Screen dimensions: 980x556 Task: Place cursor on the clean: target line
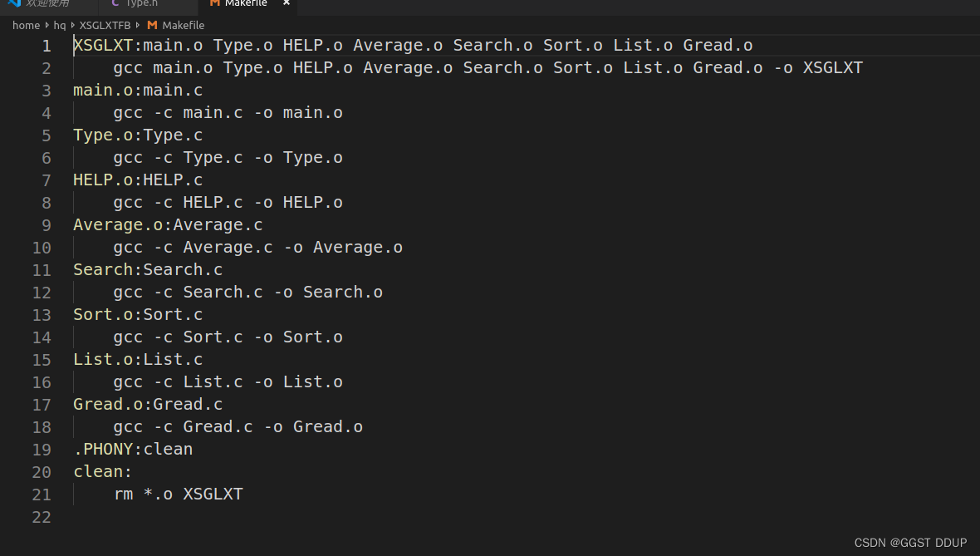(x=102, y=471)
